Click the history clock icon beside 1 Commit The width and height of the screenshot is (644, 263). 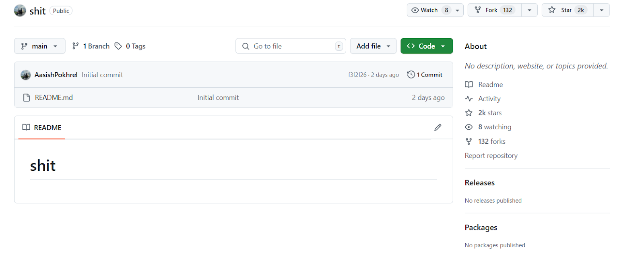pos(411,75)
